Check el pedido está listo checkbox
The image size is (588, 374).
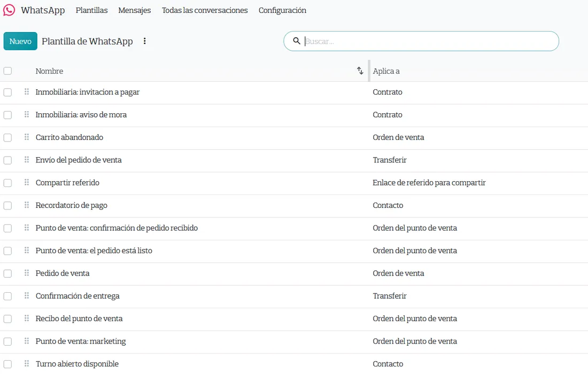[7, 251]
